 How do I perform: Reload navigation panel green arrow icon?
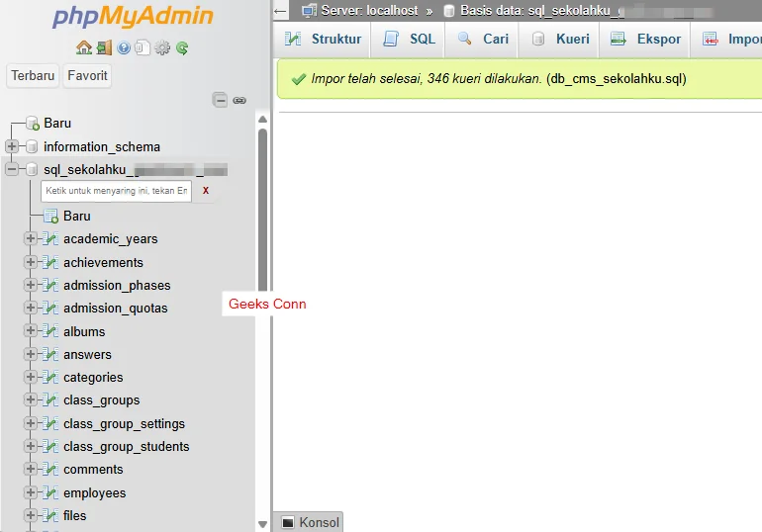[182, 47]
